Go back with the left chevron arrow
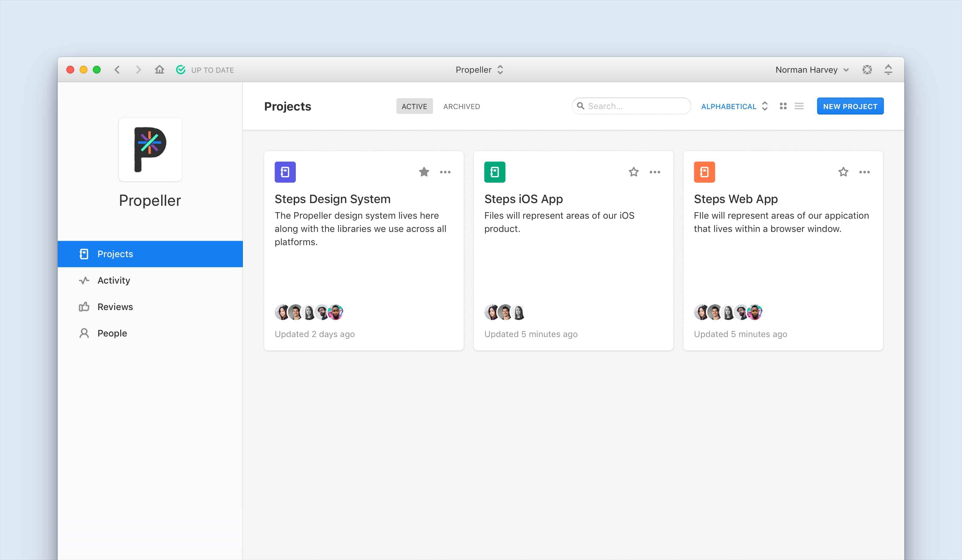Screen dimensions: 962x560 [x=117, y=69]
